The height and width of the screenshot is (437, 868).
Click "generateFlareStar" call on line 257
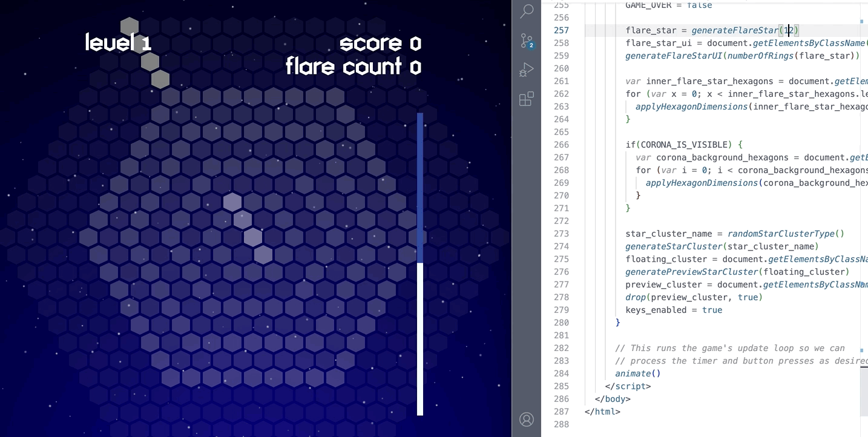tap(735, 30)
